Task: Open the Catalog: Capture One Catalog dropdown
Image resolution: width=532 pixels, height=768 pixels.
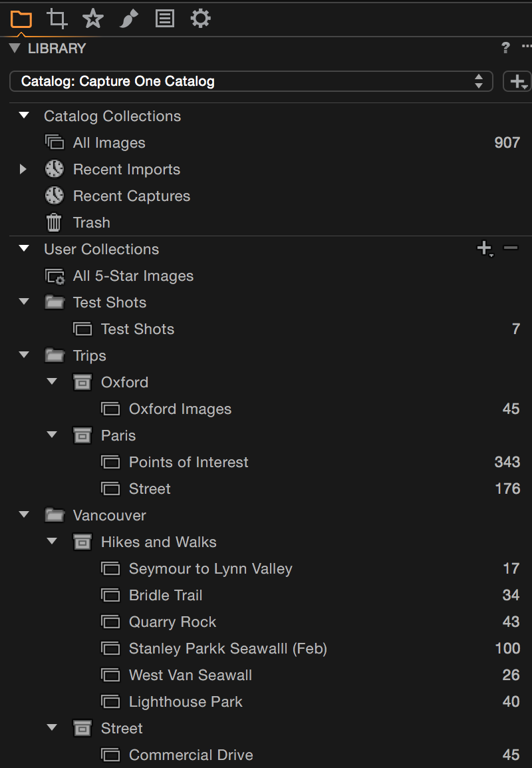Action: 251,81
